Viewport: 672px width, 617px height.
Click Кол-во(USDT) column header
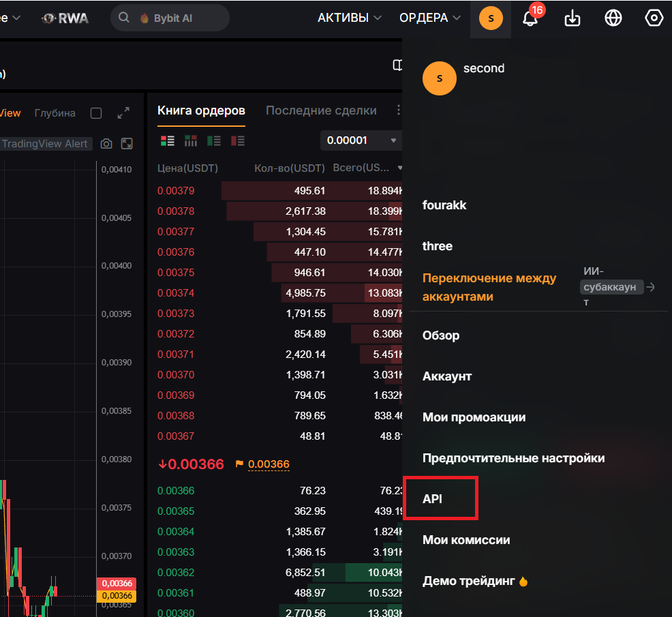pos(290,168)
